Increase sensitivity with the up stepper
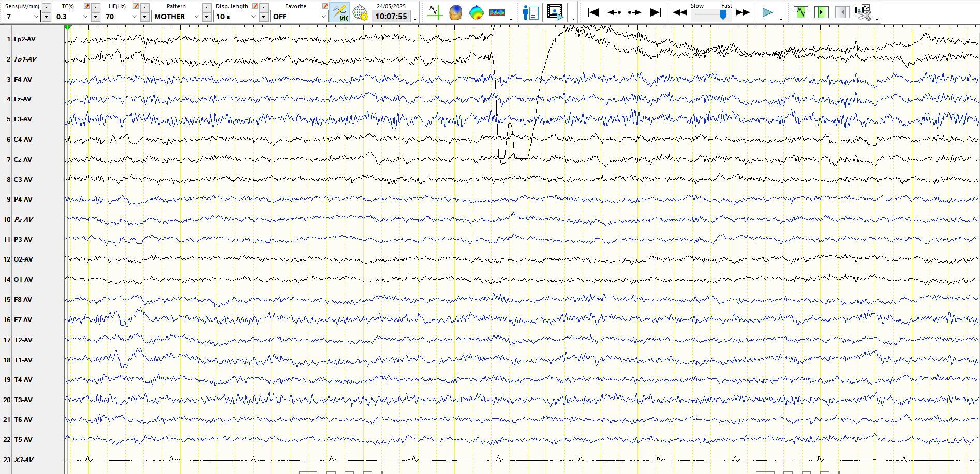 [46, 7]
